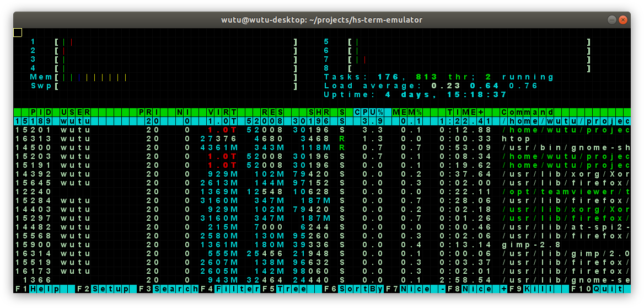
Task: Click the Mem usage meter bar
Action: click(164, 77)
